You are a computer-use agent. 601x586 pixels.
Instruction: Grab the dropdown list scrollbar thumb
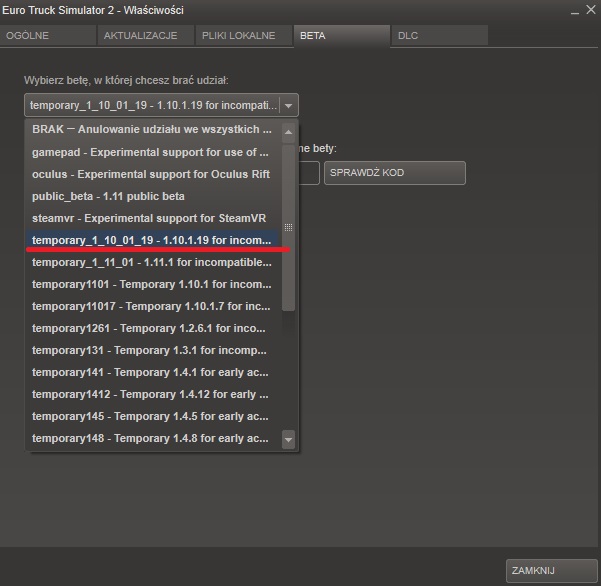(288, 228)
